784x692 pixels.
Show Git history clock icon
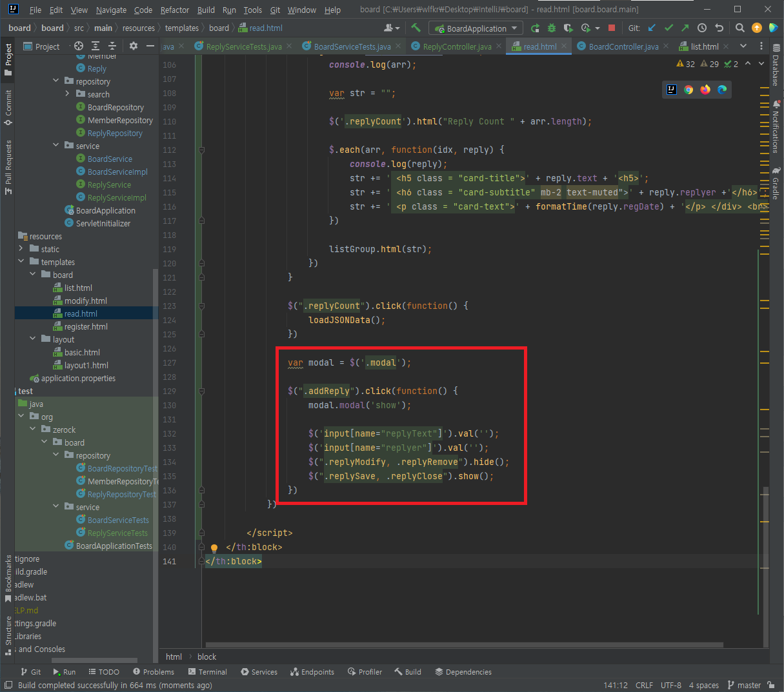coord(702,28)
